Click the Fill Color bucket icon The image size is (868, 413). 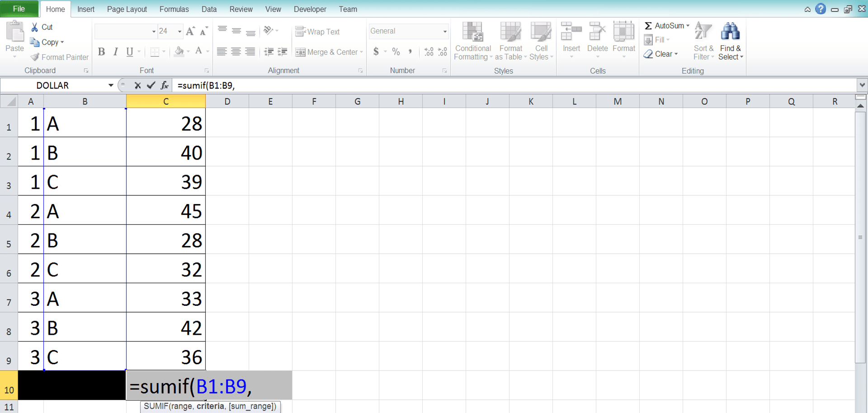click(x=179, y=52)
